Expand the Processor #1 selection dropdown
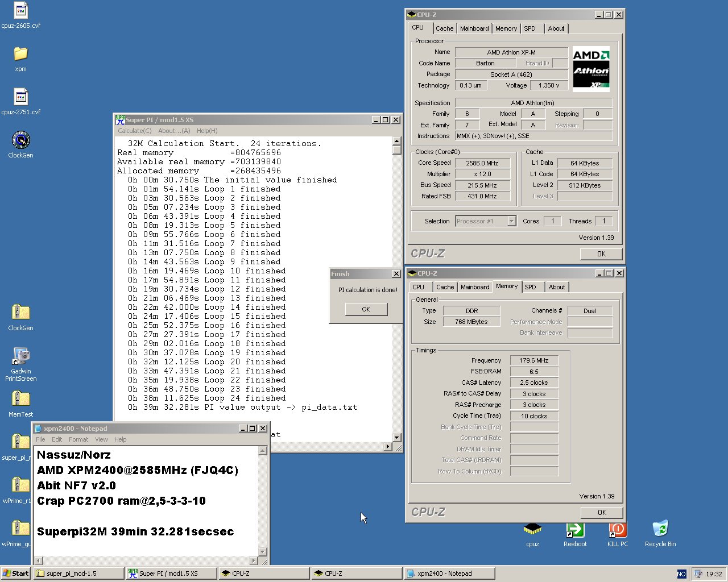 pos(511,221)
